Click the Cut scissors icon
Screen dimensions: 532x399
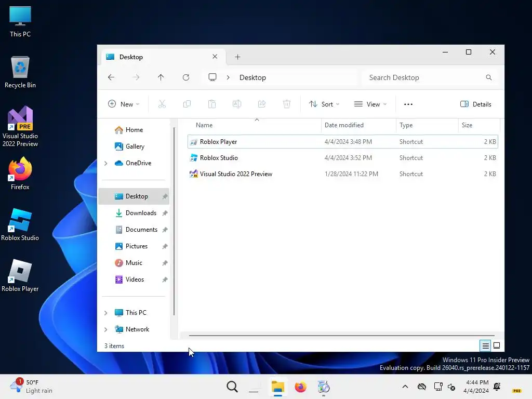pyautogui.click(x=162, y=104)
